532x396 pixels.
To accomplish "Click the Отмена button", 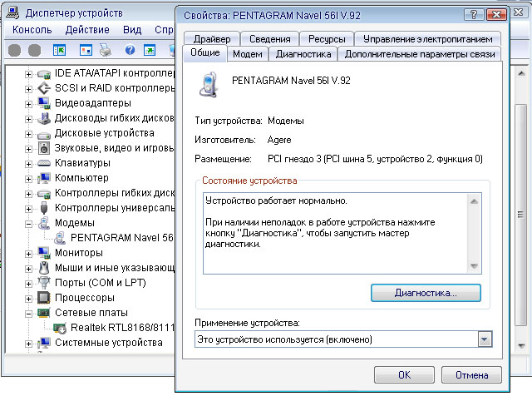I will pos(471,375).
